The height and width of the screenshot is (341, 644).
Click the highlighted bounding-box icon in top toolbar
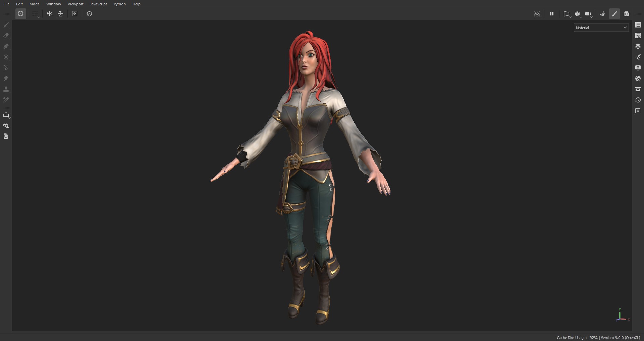(21, 14)
